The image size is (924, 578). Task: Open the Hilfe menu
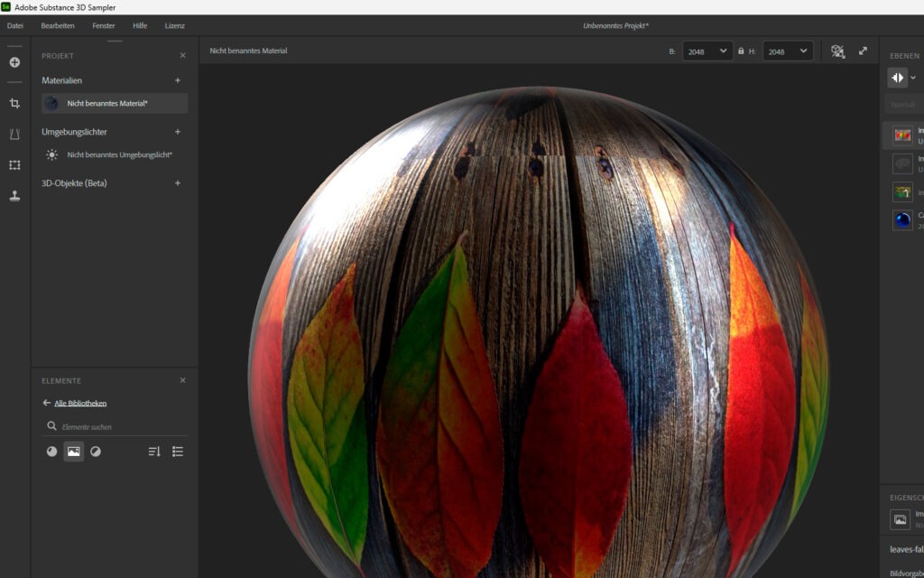(x=140, y=25)
